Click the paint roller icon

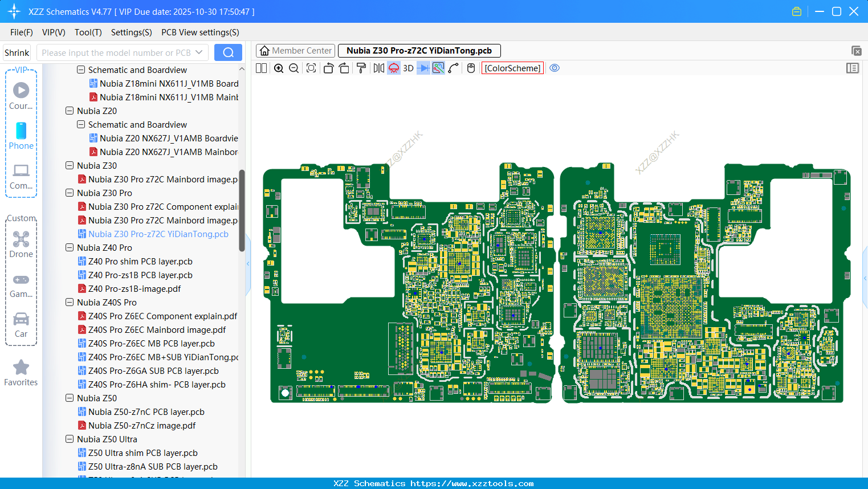(361, 68)
